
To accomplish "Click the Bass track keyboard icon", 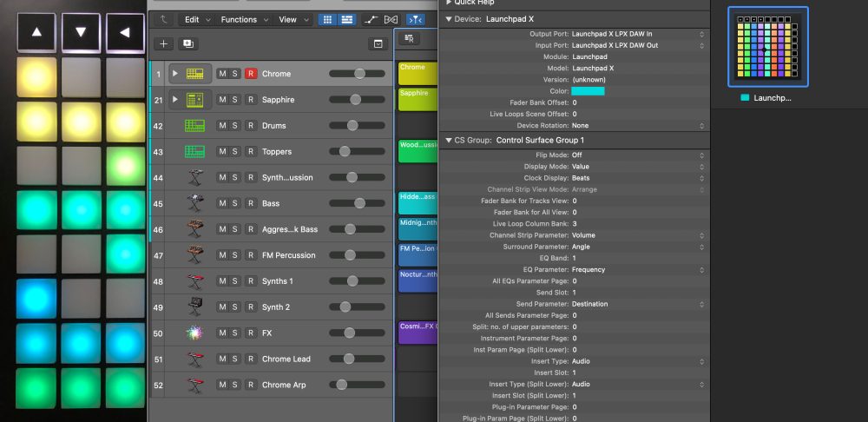I will tap(194, 203).
